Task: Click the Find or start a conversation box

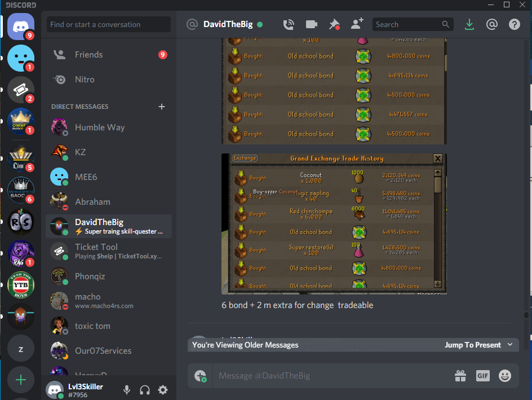Action: click(x=109, y=24)
